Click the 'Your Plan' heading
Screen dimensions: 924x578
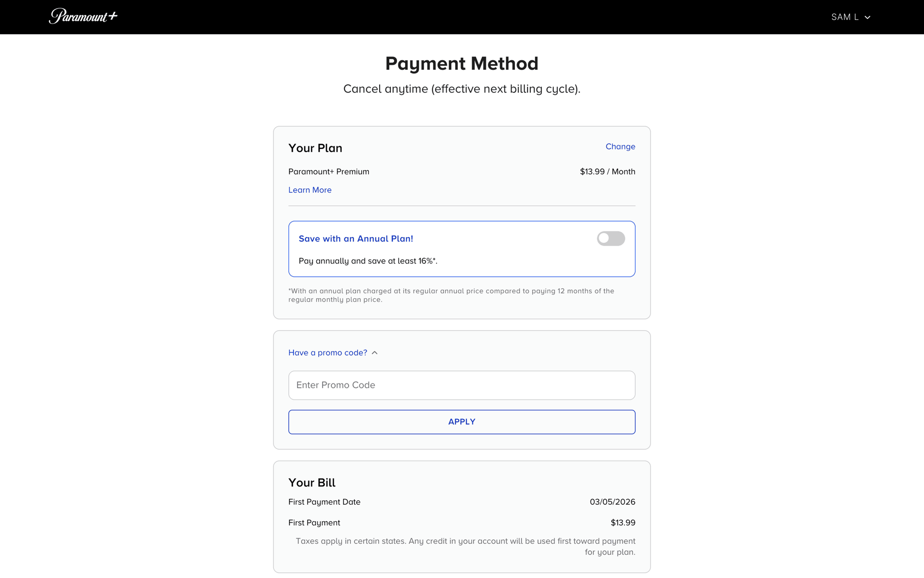[315, 148]
